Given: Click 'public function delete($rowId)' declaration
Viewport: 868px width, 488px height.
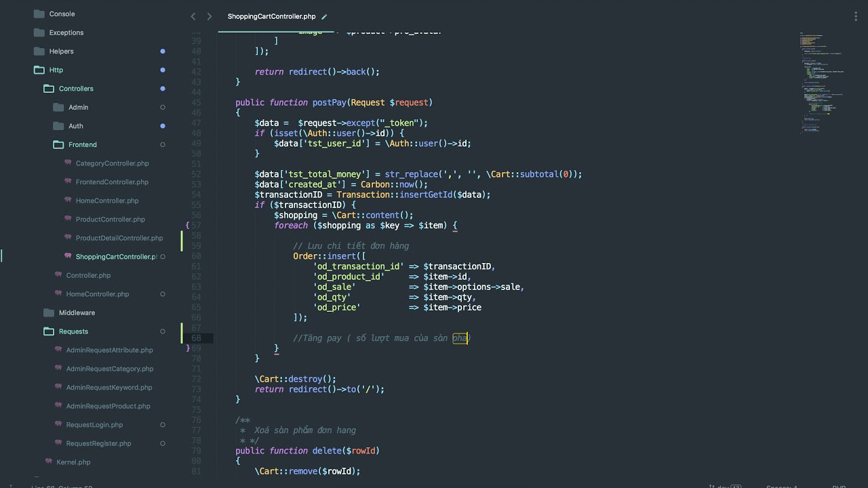Looking at the screenshot, I should [x=307, y=451].
